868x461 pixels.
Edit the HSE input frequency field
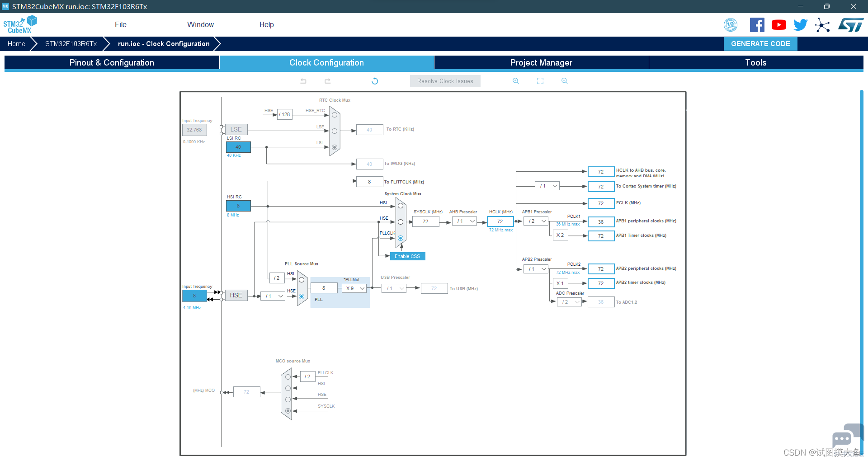pyautogui.click(x=194, y=296)
